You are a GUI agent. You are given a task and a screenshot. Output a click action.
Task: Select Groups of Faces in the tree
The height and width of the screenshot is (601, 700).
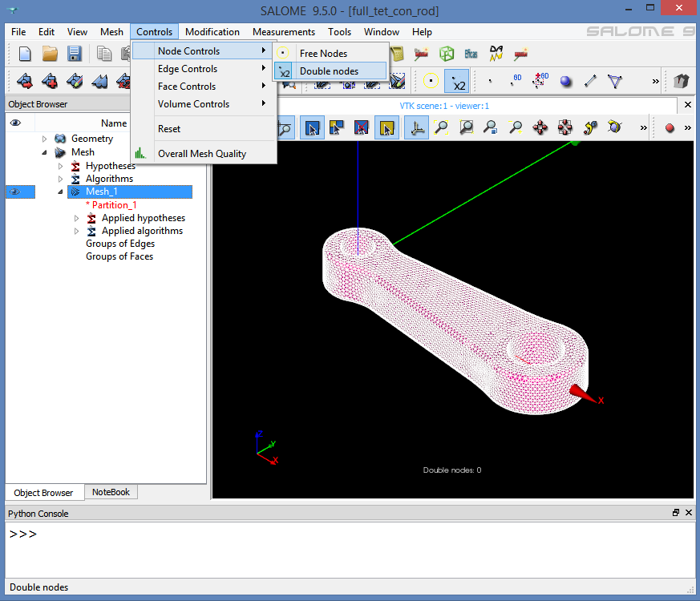(x=119, y=256)
